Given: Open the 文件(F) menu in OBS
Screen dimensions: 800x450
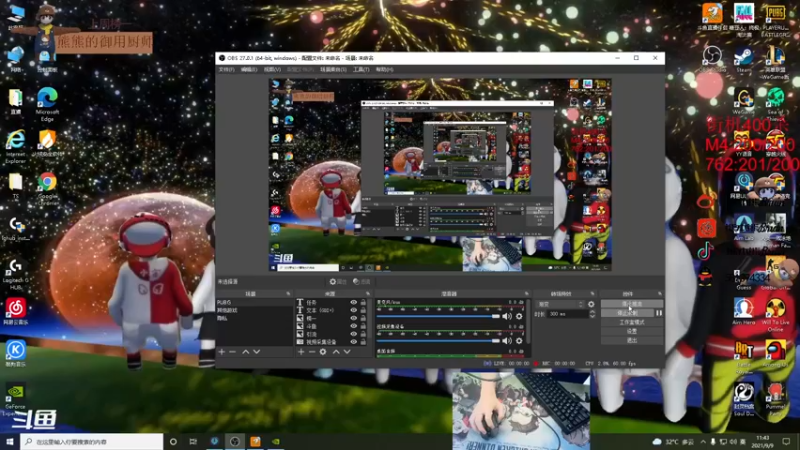Looking at the screenshot, I should 227,69.
